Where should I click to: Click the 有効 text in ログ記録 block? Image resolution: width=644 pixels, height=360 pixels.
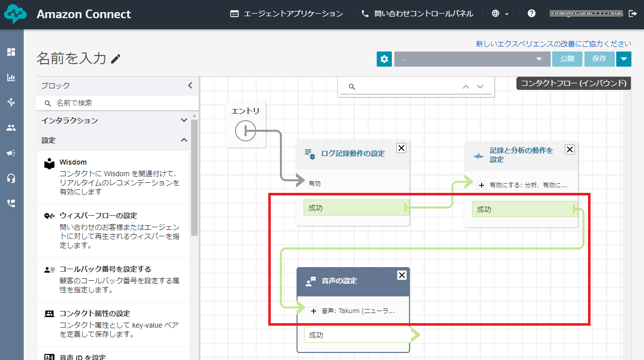[x=315, y=184]
